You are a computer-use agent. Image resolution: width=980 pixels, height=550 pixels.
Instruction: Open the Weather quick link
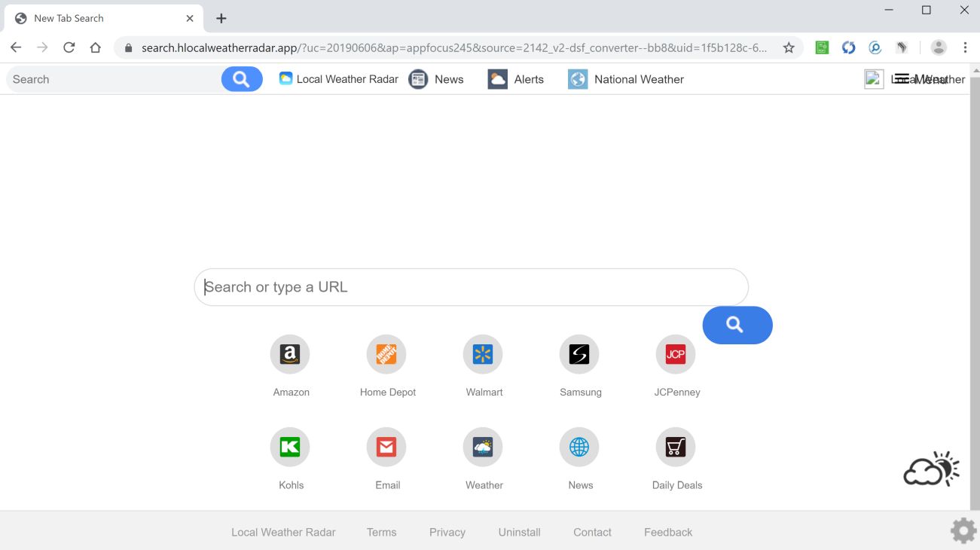pyautogui.click(x=483, y=447)
